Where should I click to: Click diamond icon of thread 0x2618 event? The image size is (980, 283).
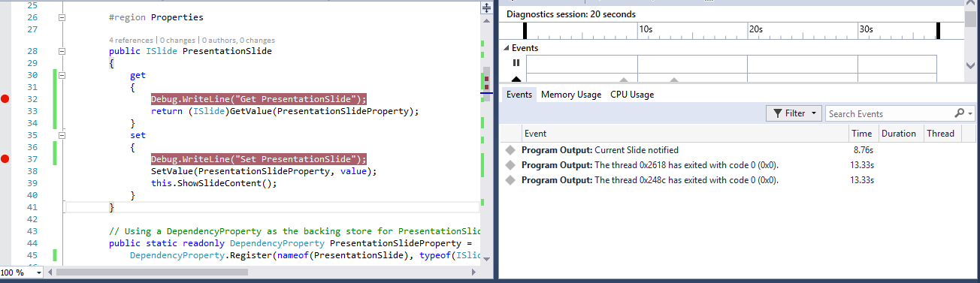pos(511,165)
